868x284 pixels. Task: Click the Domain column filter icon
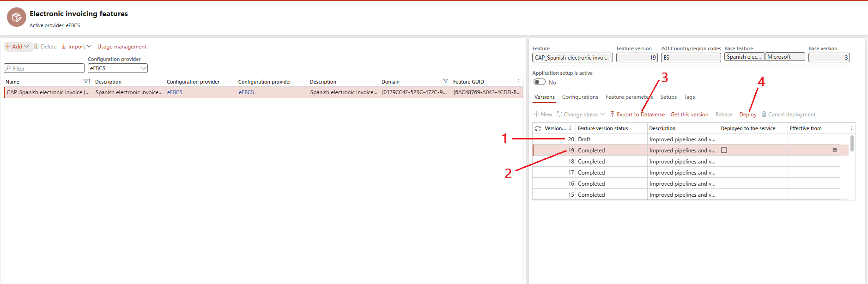coord(445,81)
